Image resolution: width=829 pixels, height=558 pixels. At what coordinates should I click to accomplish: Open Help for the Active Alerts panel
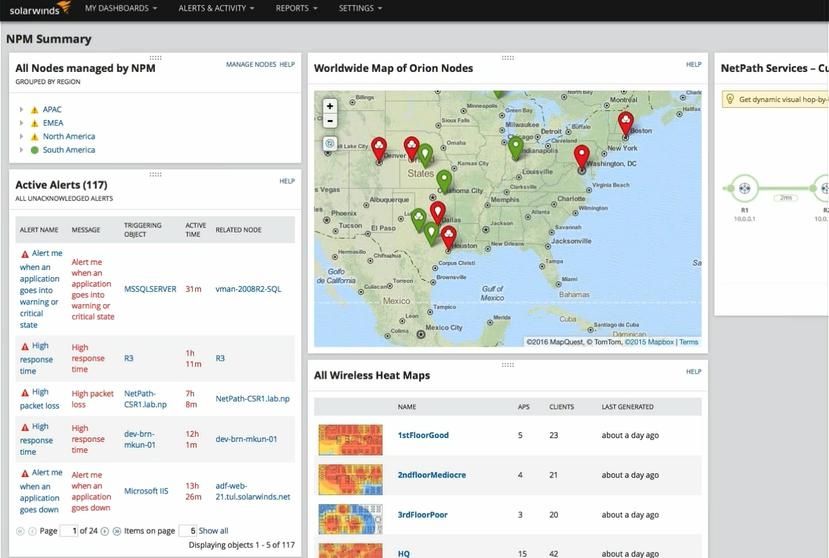[x=287, y=181]
